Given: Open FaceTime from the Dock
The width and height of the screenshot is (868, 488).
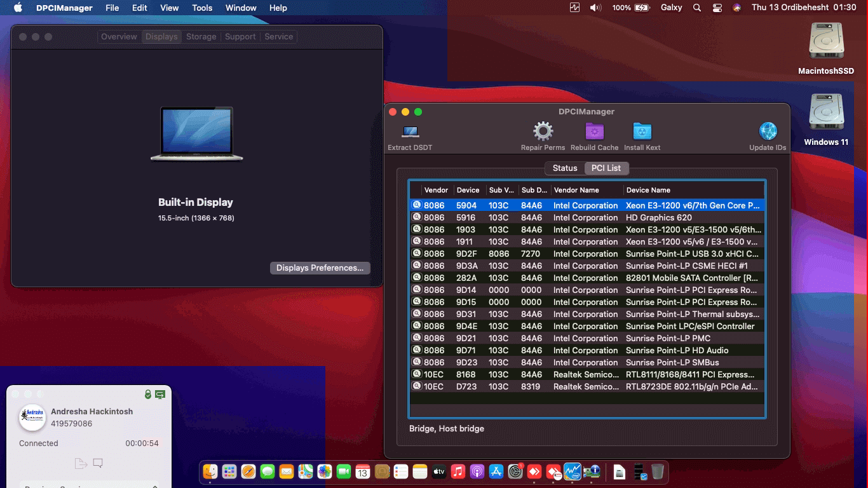Looking at the screenshot, I should [x=344, y=471].
